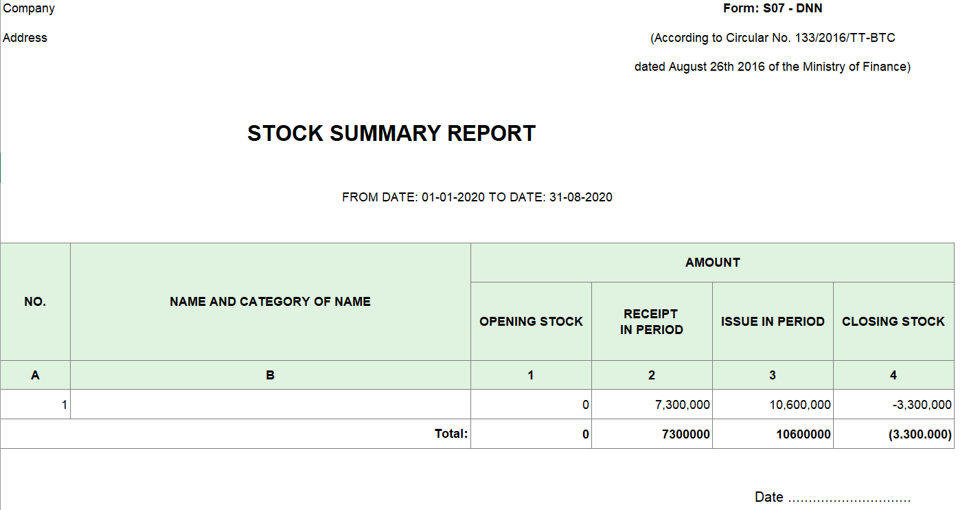This screenshot has width=980, height=510.
Task: Select the Company label cell
Action: coord(29,9)
